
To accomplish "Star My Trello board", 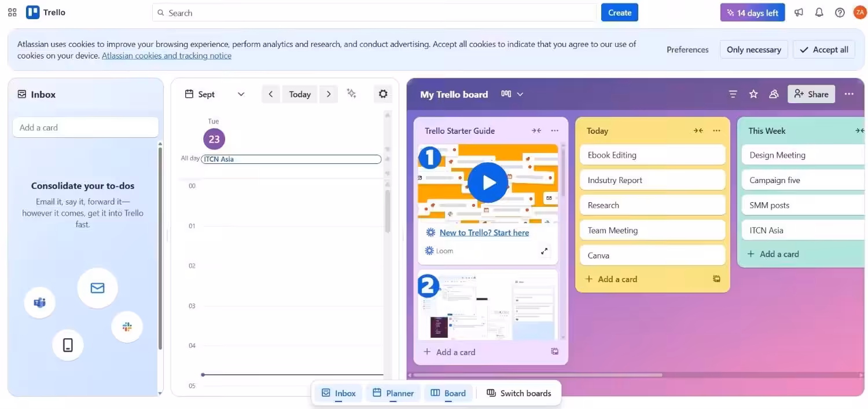I will (x=753, y=94).
